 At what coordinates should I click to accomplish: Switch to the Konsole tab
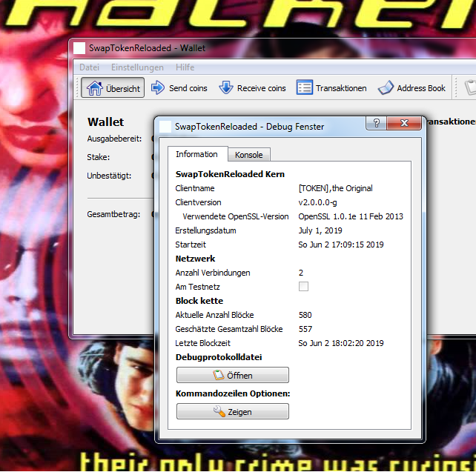point(249,155)
